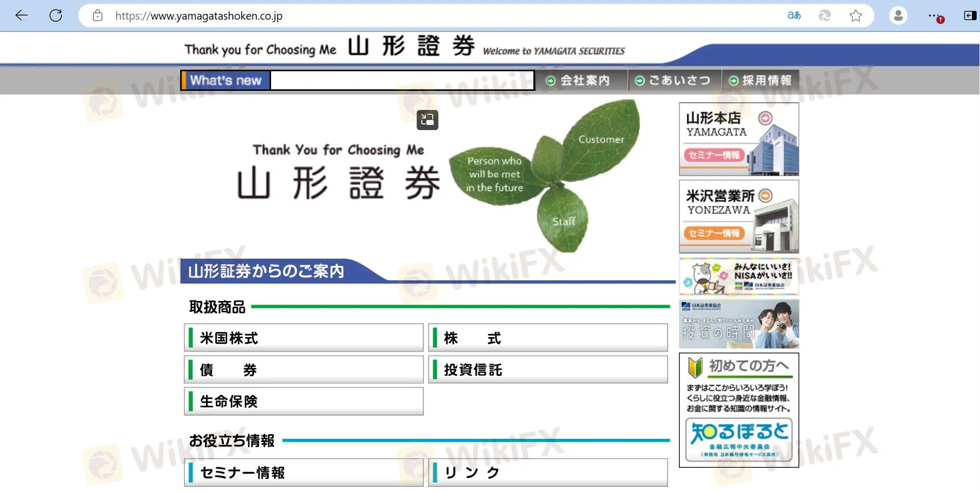980x492 pixels.
Task: Open the 知るぽると logo link
Action: coord(739,439)
